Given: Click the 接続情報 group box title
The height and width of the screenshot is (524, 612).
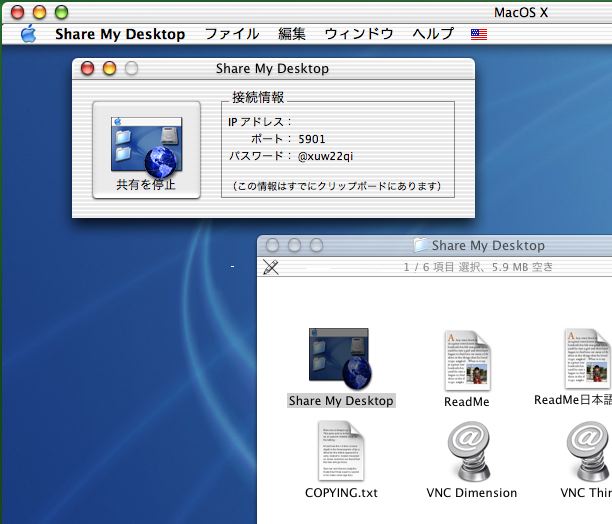Looking at the screenshot, I should (258, 98).
